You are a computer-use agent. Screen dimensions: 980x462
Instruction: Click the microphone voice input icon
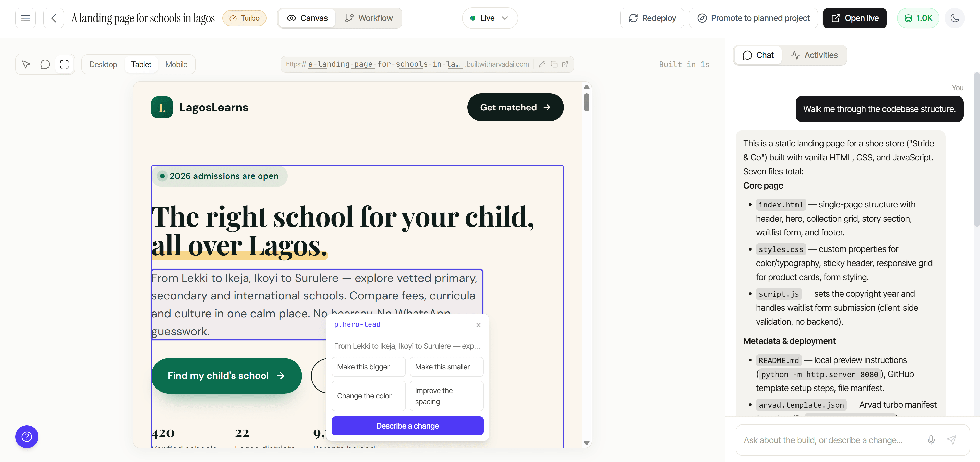pos(931,440)
